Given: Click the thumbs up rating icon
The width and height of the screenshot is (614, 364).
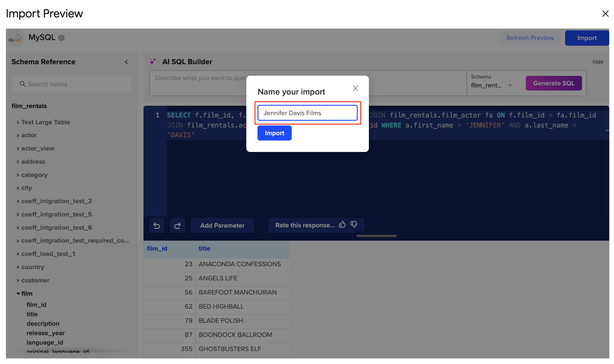Looking at the screenshot, I should [x=342, y=225].
